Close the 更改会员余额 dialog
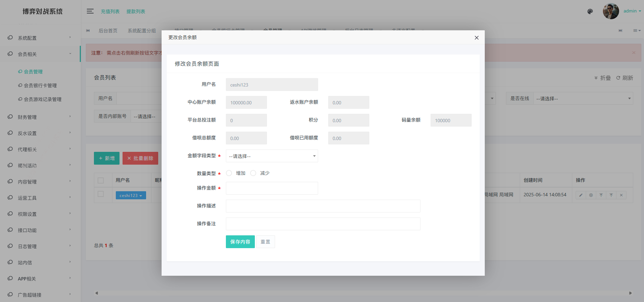Image resolution: width=644 pixels, height=302 pixels. point(476,38)
